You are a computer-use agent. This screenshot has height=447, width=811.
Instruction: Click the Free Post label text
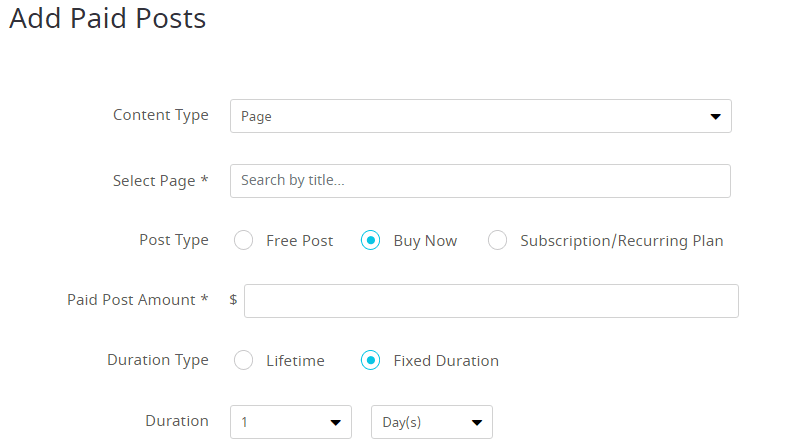point(299,241)
